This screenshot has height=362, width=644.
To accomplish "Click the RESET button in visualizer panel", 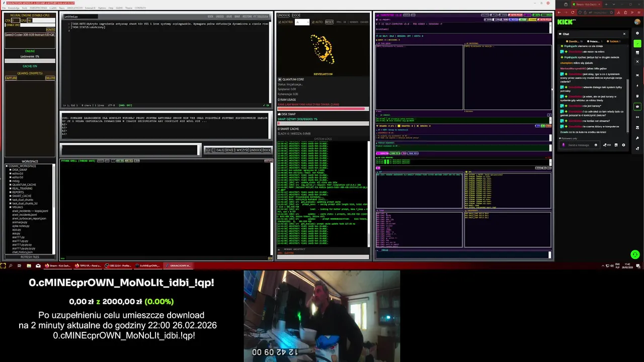I will click(x=330, y=22).
